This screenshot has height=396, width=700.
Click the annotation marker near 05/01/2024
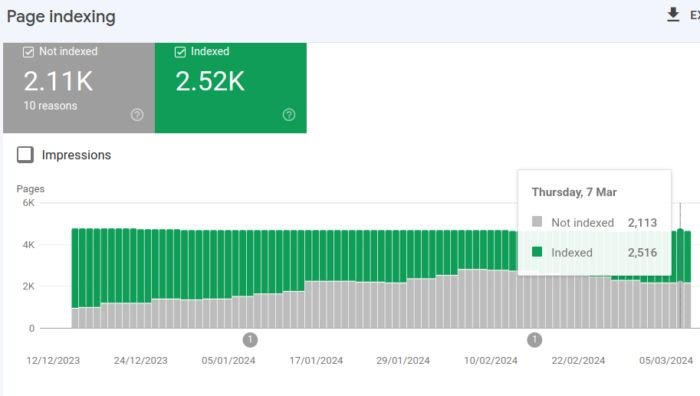(x=250, y=340)
